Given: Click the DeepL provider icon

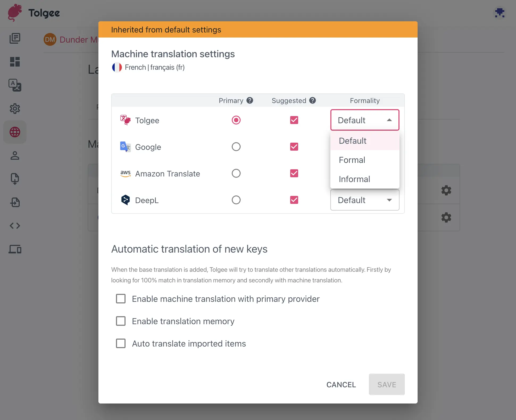Looking at the screenshot, I should [x=126, y=200].
